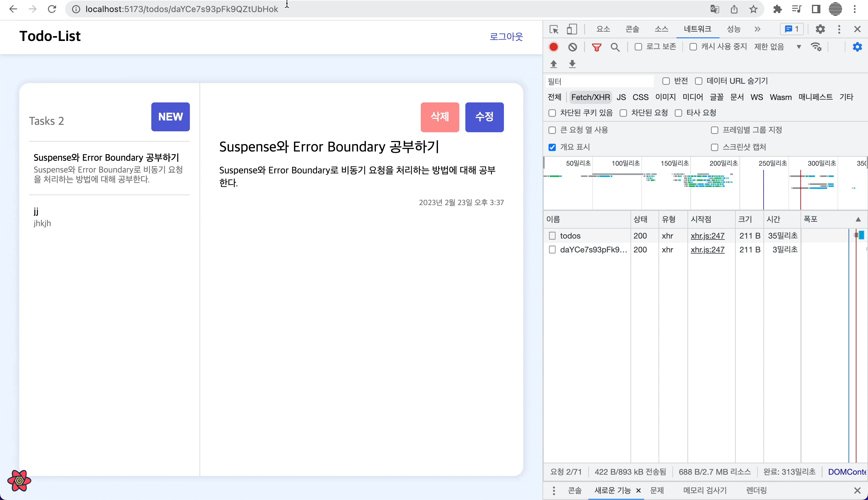Open the Todo-List title link
This screenshot has height=500, width=868.
pyautogui.click(x=50, y=36)
